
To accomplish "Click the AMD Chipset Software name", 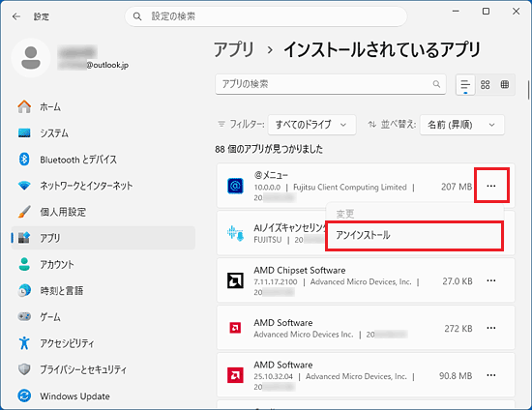I will tap(300, 271).
